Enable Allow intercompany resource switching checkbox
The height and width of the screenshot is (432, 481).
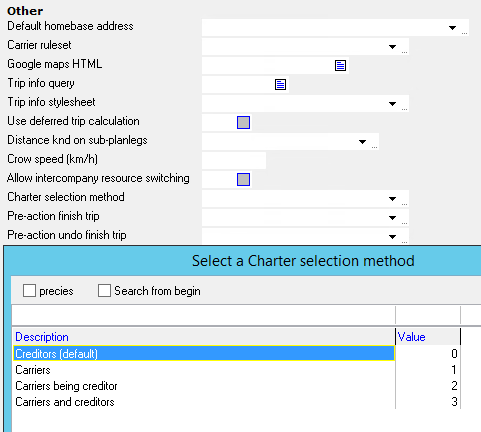tap(243, 179)
